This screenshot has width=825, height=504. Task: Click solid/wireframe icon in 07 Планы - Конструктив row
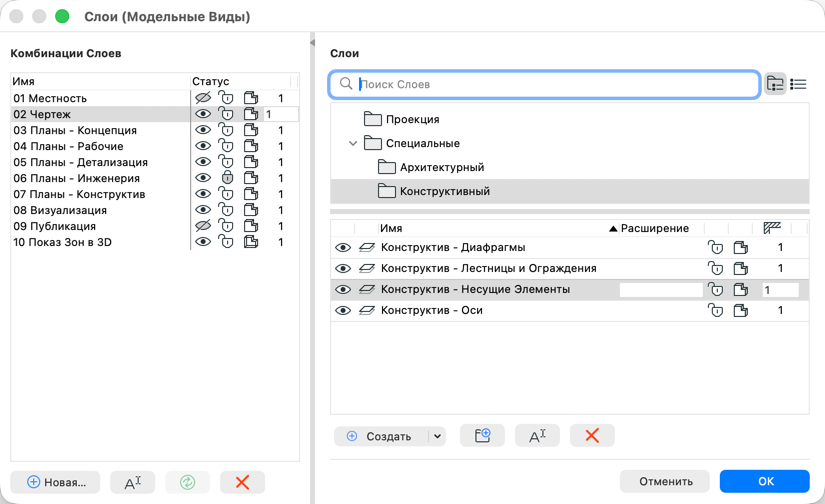[251, 194]
